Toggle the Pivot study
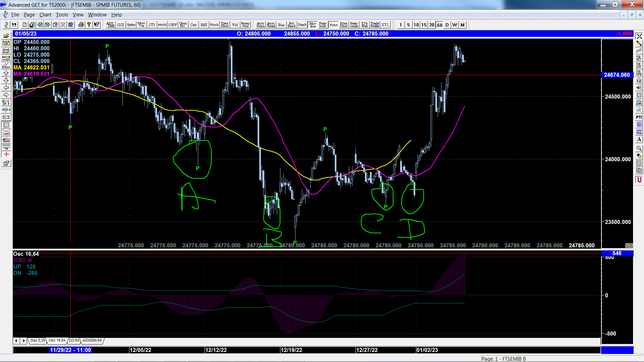The width and height of the screenshot is (644, 362). pos(333,25)
